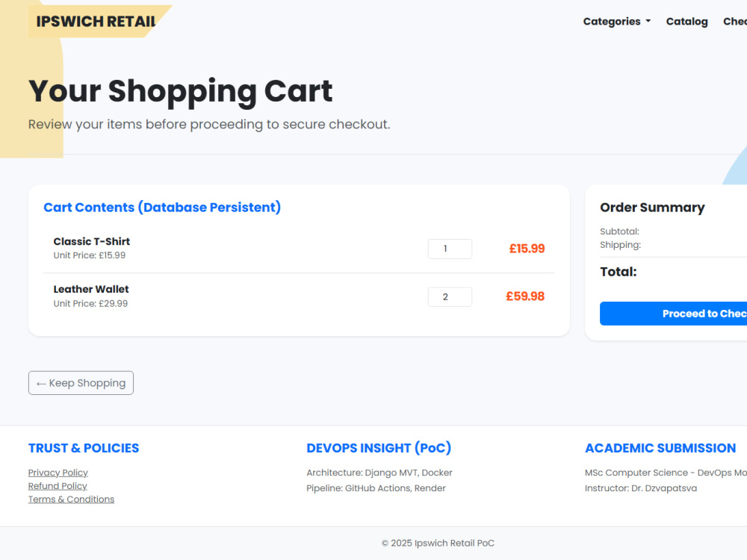Image resolution: width=747 pixels, height=560 pixels.
Task: Open the Terms & Conditions link
Action: click(71, 499)
